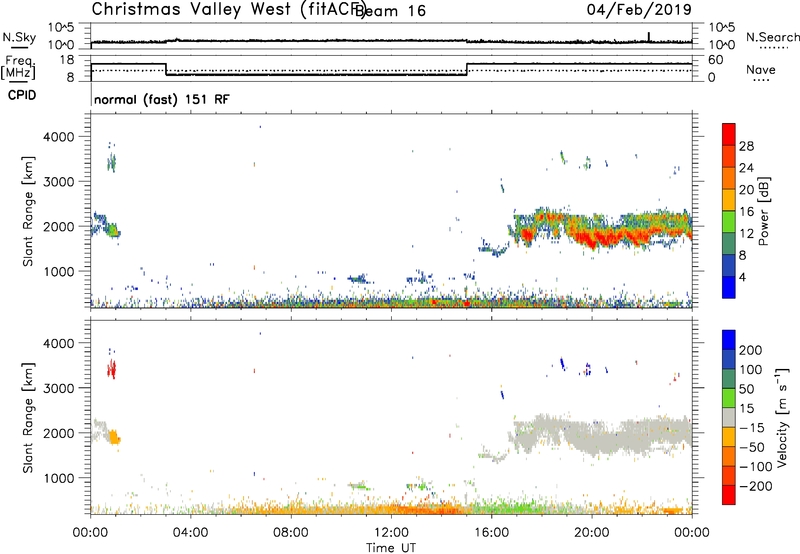Click '4000' range tick on power panel
800x554 pixels.
pyautogui.click(x=59, y=137)
